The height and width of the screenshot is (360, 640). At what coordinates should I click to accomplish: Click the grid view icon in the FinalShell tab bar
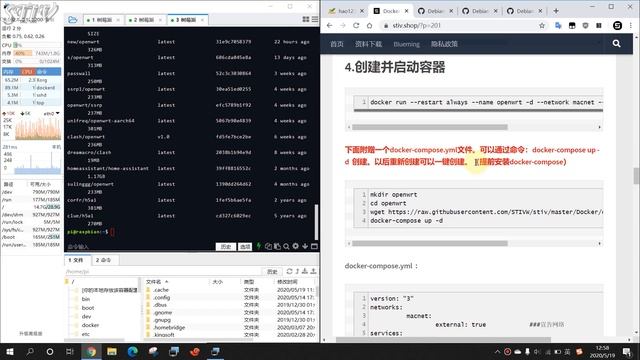click(x=306, y=19)
